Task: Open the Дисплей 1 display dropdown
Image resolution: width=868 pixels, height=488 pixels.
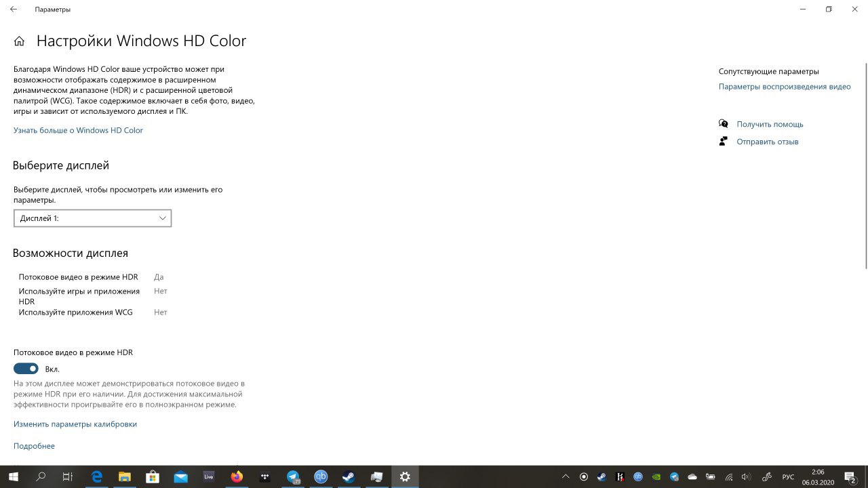Action: point(92,218)
